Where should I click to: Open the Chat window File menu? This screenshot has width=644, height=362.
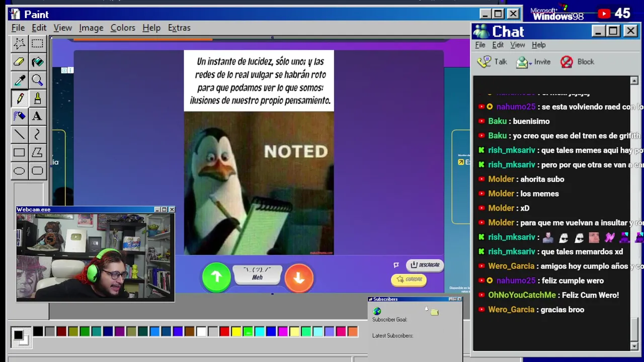480,45
